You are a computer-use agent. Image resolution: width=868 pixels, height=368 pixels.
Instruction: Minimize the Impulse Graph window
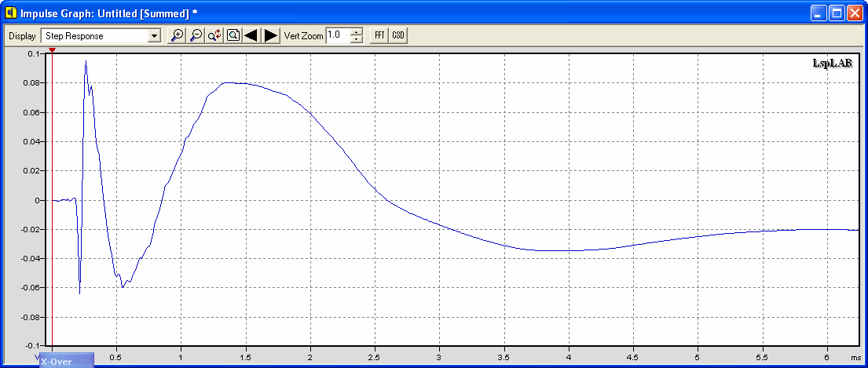coord(819,13)
